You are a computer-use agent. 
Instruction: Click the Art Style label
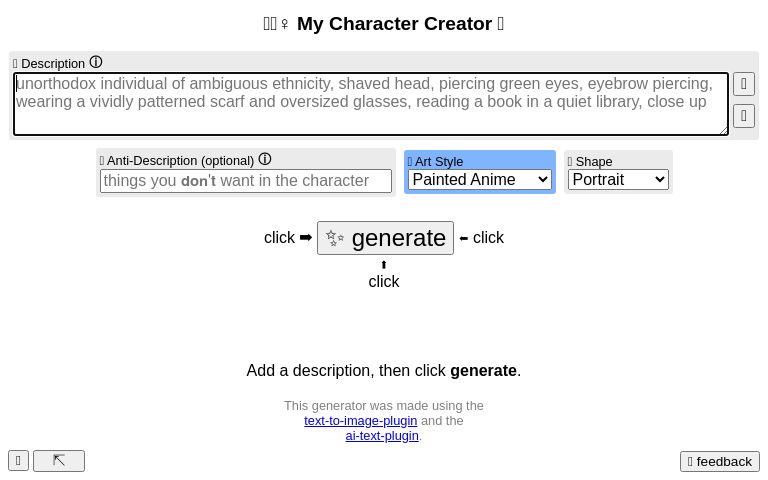(x=438, y=161)
